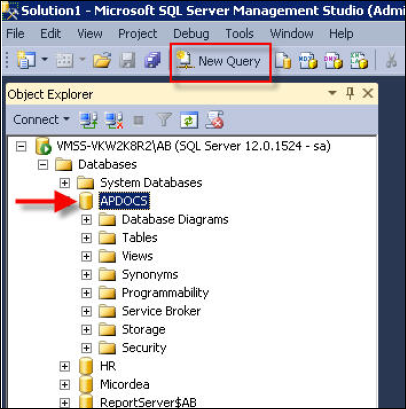Click the New Query toolbar button
Viewport: 406px width, 409px height.
(x=219, y=61)
